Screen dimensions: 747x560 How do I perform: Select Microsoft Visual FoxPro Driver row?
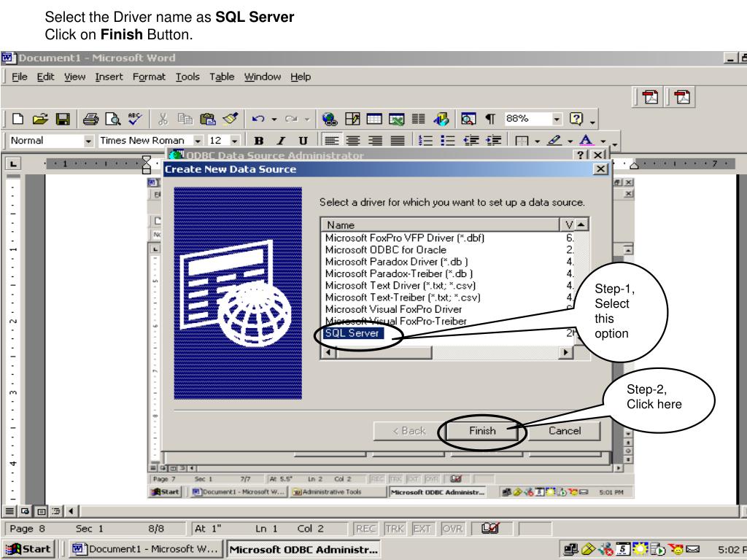[393, 309]
